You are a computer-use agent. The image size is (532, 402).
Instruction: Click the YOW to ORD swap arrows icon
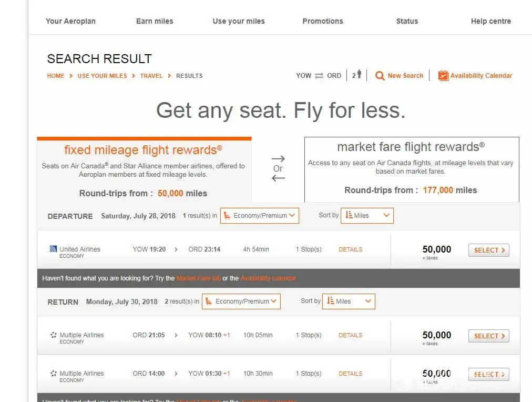319,76
